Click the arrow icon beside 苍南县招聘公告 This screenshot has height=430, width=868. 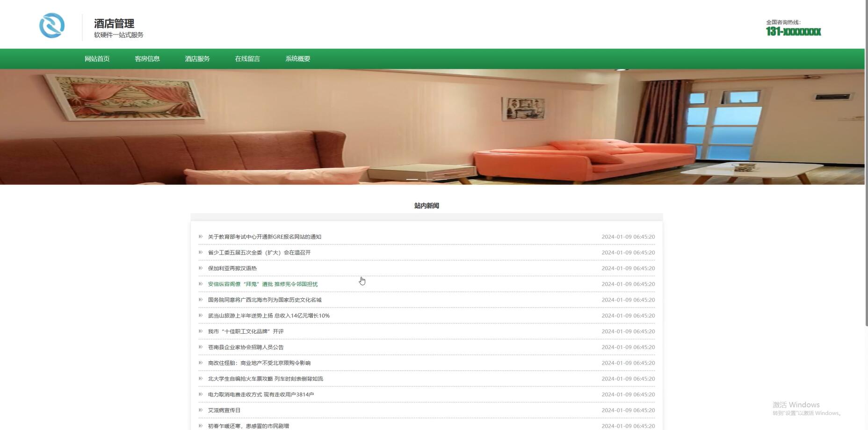(201, 347)
